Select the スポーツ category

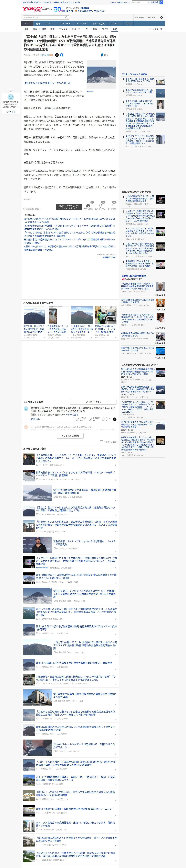(x=76, y=29)
